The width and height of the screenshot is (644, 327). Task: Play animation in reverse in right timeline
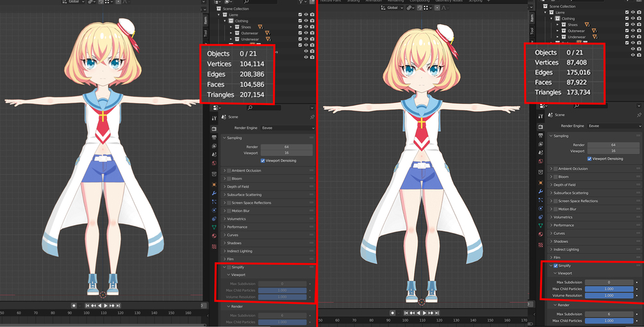point(418,313)
